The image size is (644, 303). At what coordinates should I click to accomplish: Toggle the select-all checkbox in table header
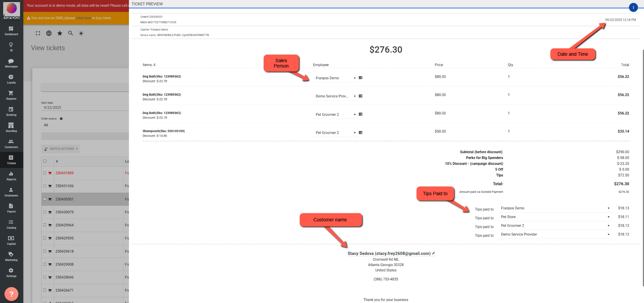point(45,161)
